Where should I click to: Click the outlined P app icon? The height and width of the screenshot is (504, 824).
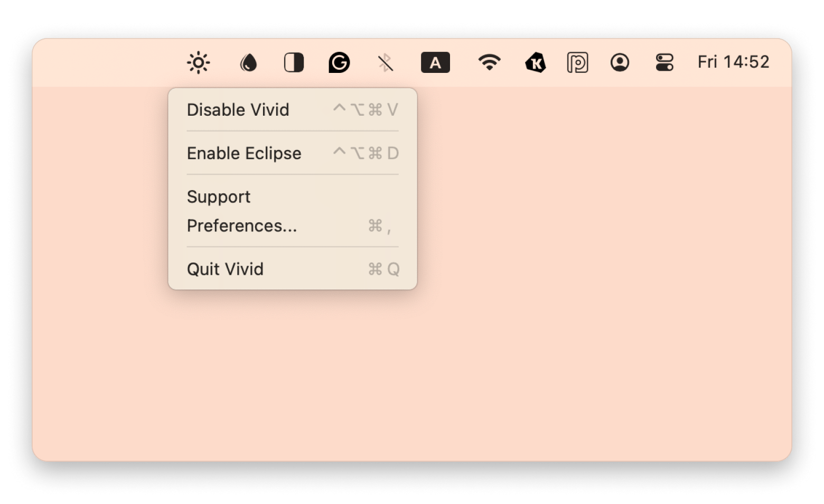click(577, 63)
